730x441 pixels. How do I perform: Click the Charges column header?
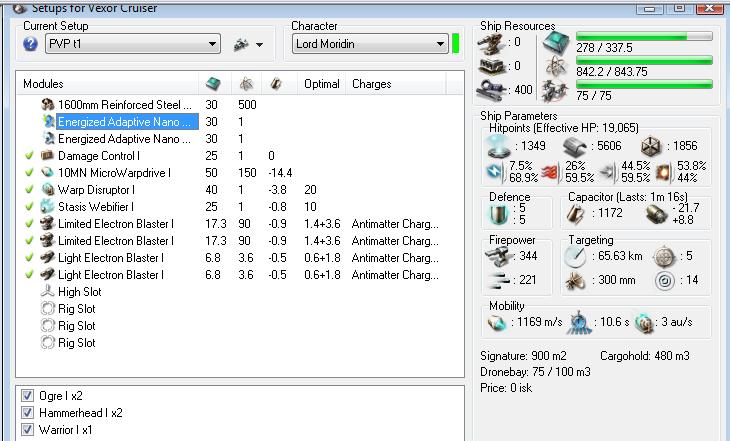[371, 84]
